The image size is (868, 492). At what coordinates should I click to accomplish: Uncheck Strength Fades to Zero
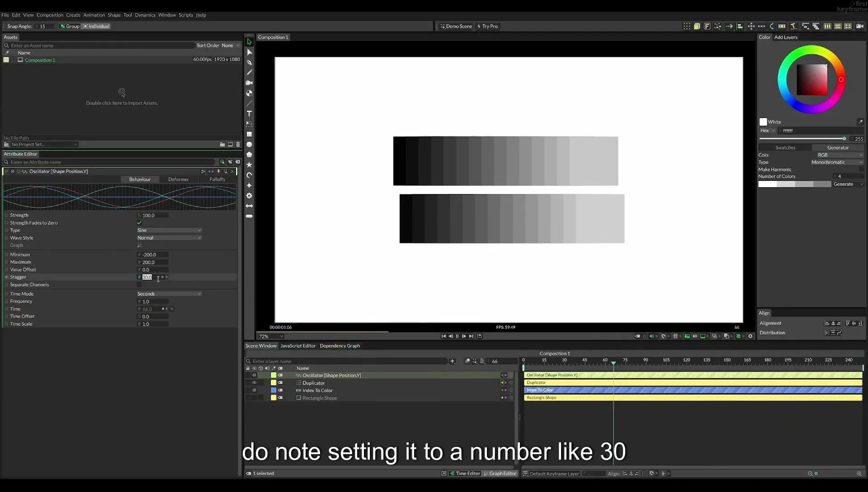click(x=139, y=223)
